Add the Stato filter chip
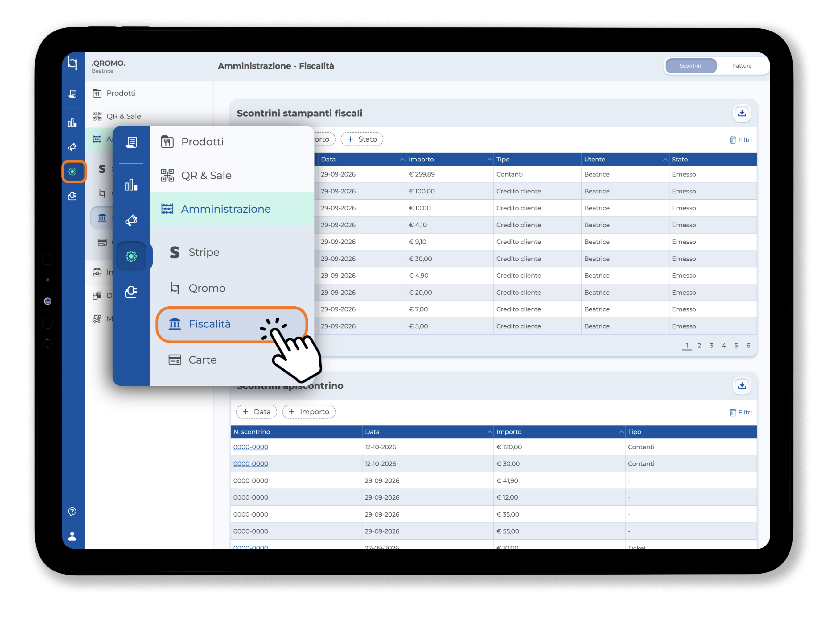 pyautogui.click(x=361, y=139)
